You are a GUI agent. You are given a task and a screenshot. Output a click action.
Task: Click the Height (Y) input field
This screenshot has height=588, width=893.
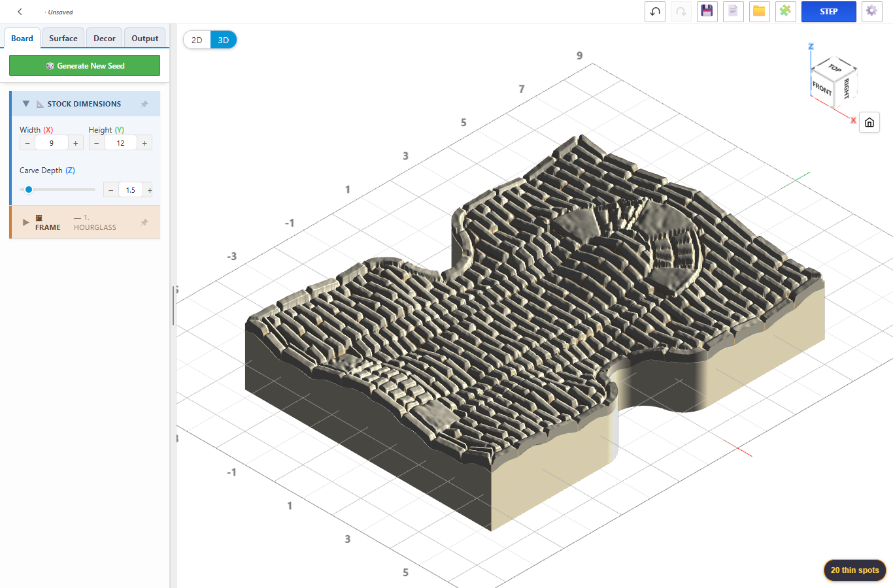[120, 143]
